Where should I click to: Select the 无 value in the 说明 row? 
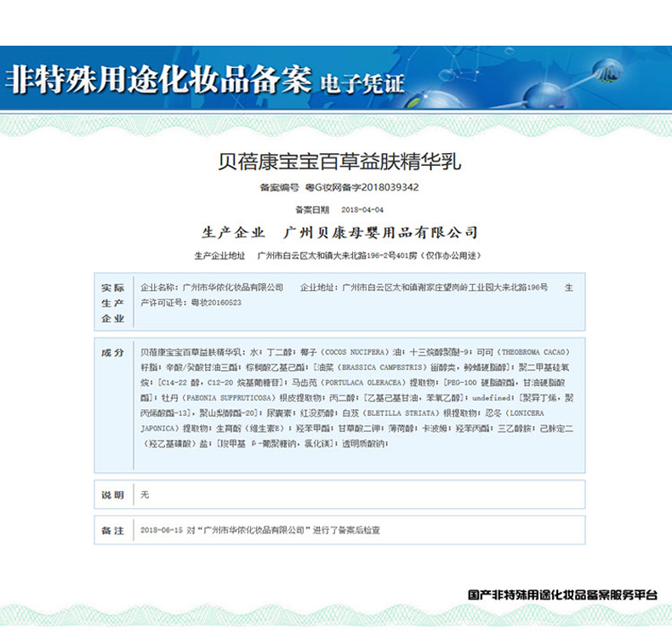[145, 495]
